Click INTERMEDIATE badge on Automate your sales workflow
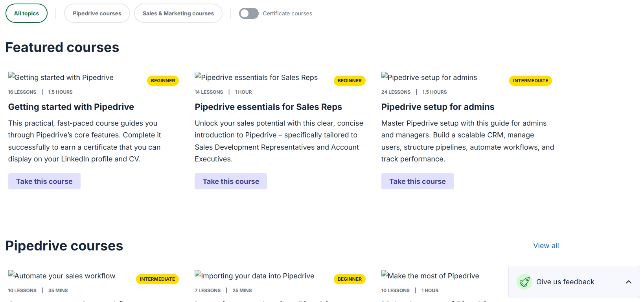The height and width of the screenshot is (302, 644). click(157, 279)
